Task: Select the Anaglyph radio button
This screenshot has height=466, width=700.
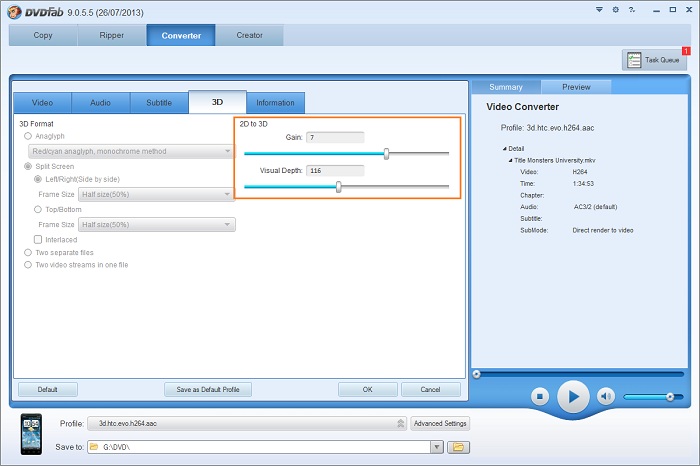Action: [x=28, y=136]
